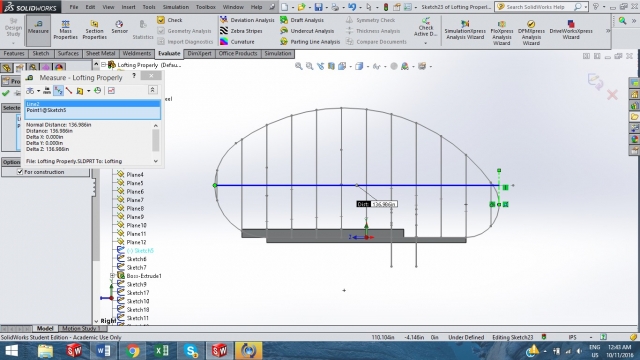This screenshot has height=360, width=640.
Task: Open the Motion Study 1 tab
Action: [81, 328]
